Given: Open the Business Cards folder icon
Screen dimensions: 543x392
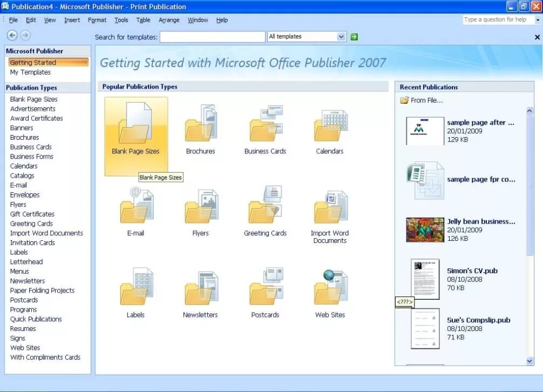Looking at the screenshot, I should pos(266,123).
